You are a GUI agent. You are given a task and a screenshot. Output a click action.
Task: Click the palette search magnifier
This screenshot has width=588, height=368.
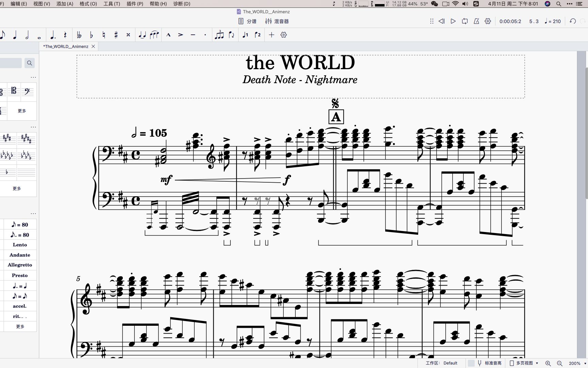(x=30, y=63)
